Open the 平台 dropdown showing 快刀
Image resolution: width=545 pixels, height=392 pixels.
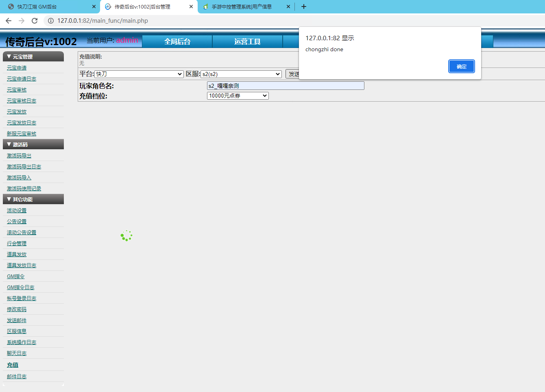139,74
